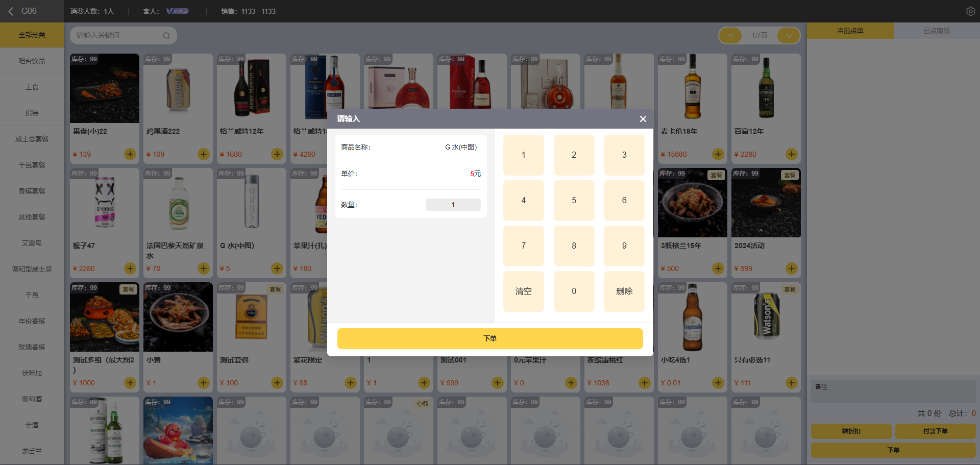Add 3瓶格兰15年 with plus icon

718,268
